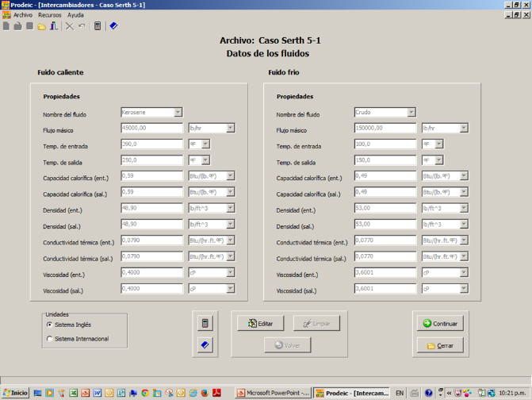Click the open file toolbar icon
Screen dimensions: 532x400
coord(18,26)
